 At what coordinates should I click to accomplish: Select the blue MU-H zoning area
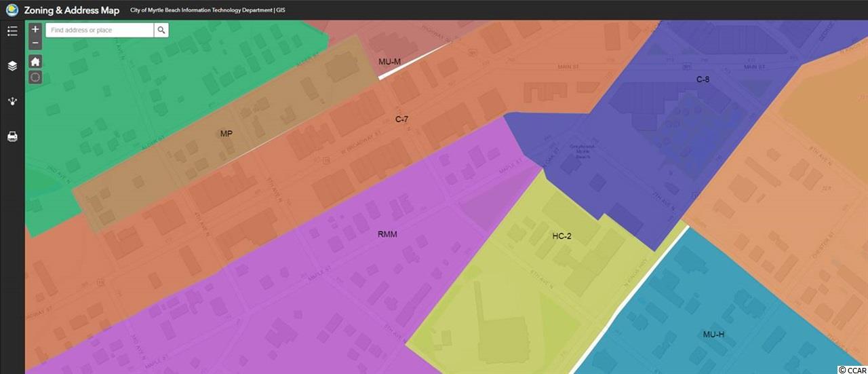(713, 334)
